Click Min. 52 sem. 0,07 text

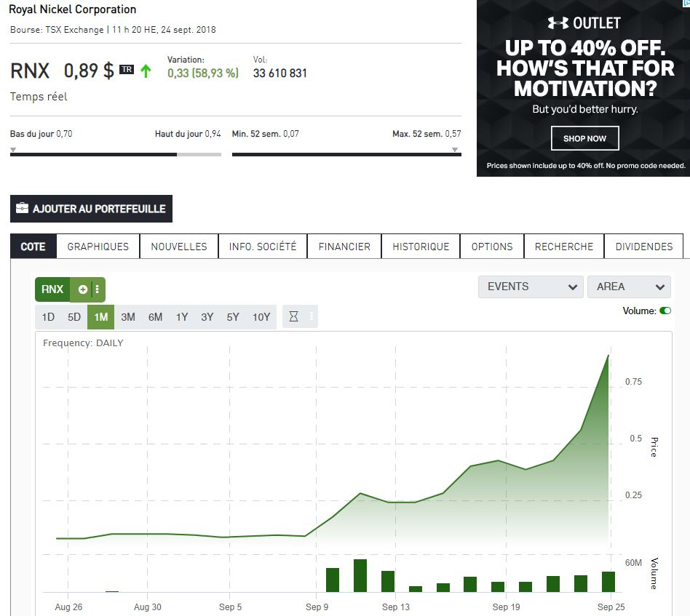tap(266, 134)
